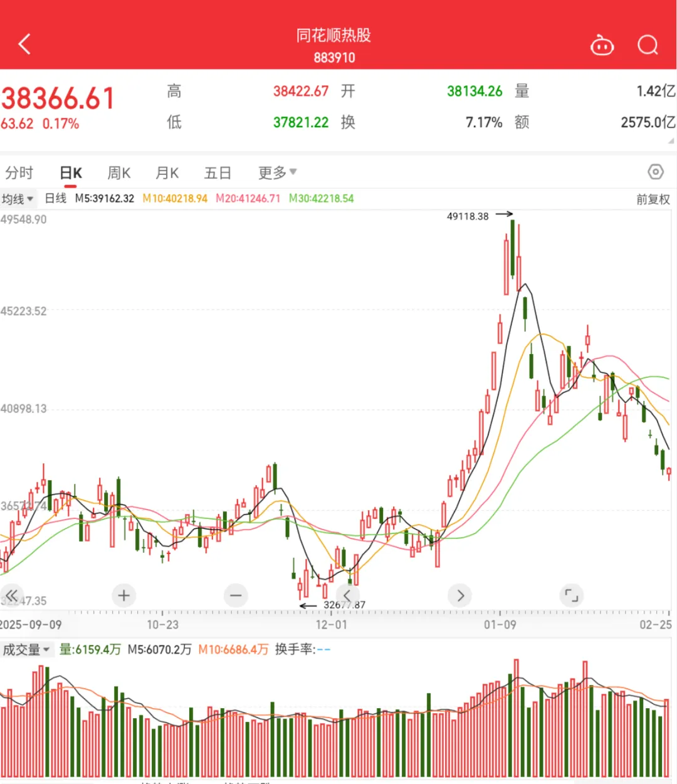Image resolution: width=677 pixels, height=784 pixels.
Task: Click date axis label 01-09
Action: tap(500, 625)
